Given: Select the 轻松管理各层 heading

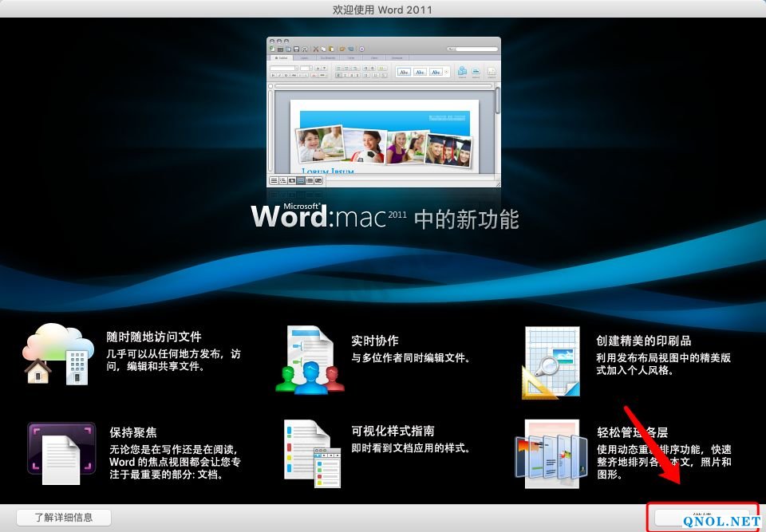Looking at the screenshot, I should tap(632, 432).
